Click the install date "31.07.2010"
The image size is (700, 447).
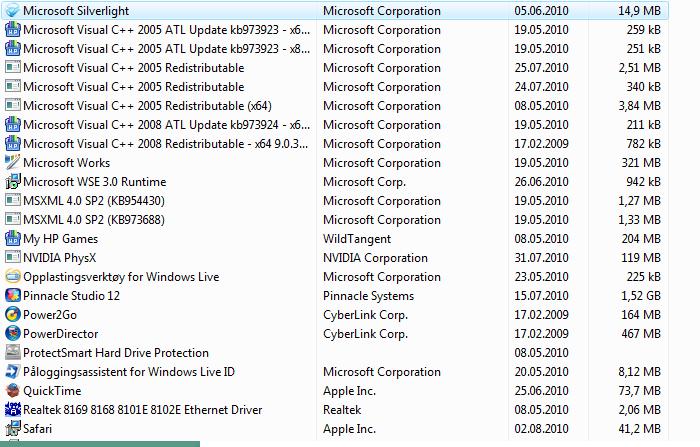pyautogui.click(x=542, y=258)
